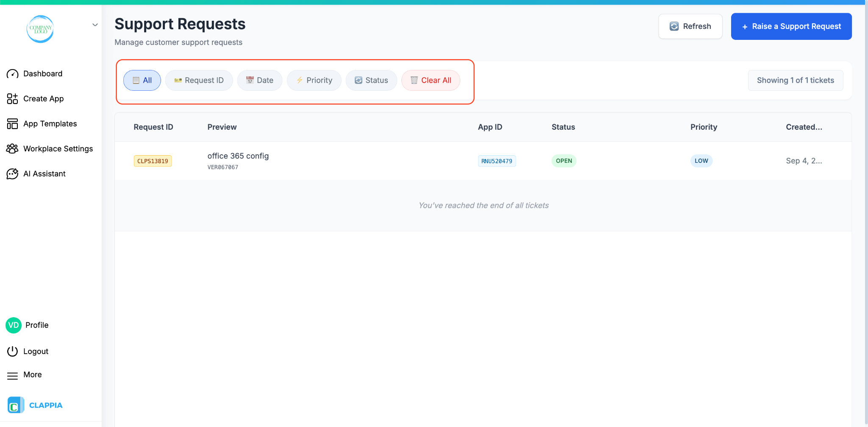Click the Refresh arrows icon
The image size is (868, 427).
tap(674, 26)
